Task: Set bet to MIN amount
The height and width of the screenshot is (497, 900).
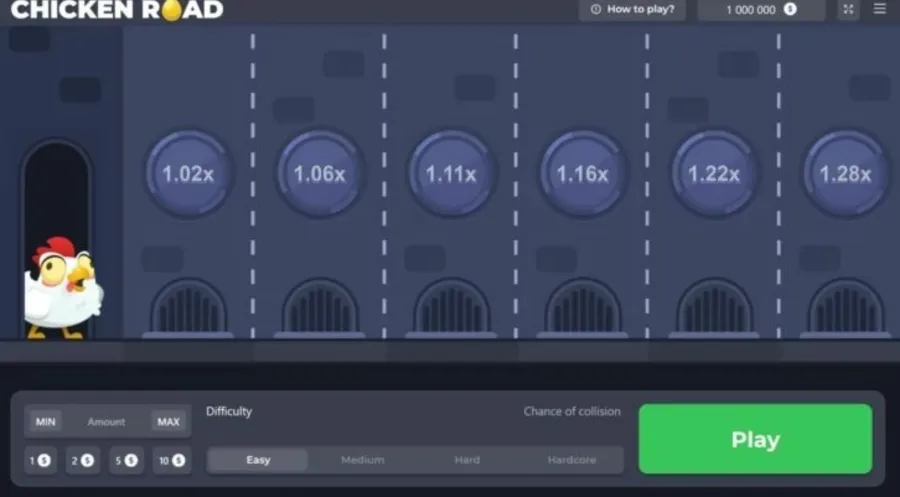Action: coord(45,422)
